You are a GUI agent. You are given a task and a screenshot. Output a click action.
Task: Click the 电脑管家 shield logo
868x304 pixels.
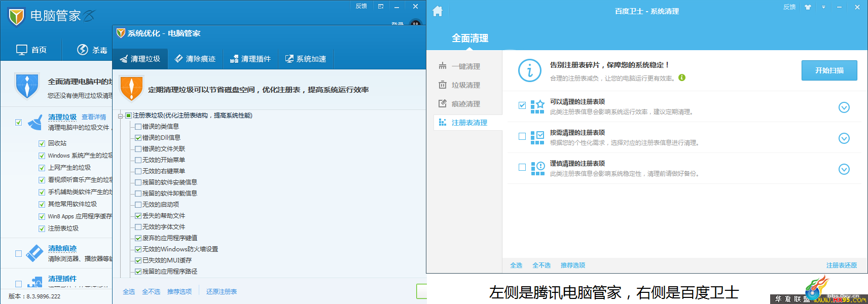click(x=17, y=16)
